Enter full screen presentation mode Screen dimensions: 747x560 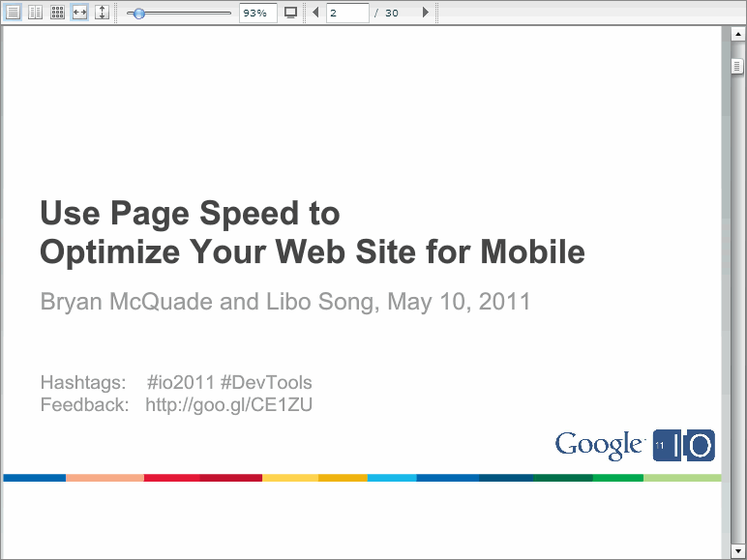tap(290, 13)
